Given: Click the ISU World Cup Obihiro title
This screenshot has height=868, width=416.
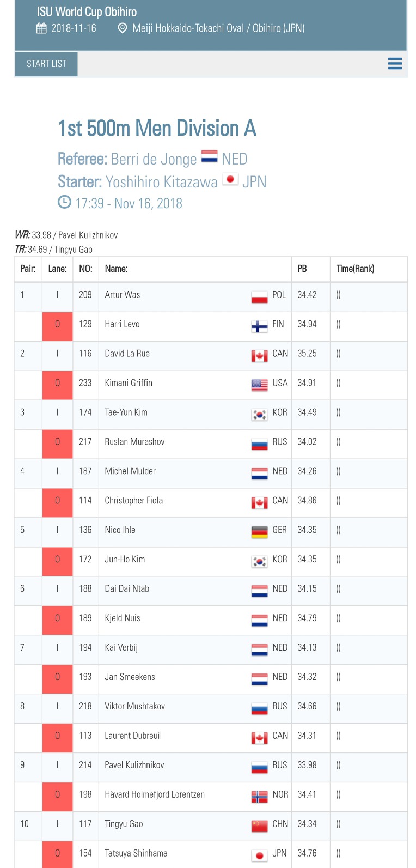Looking at the screenshot, I should [x=87, y=11].
